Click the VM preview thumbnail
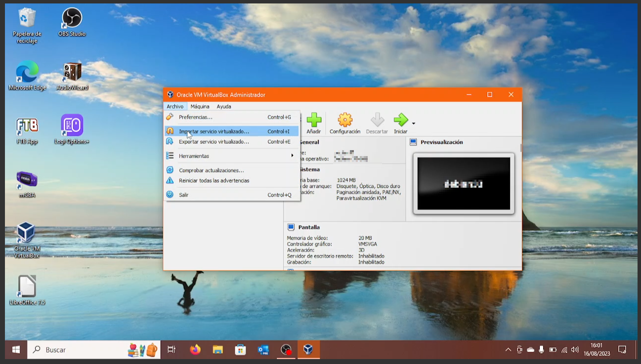This screenshot has height=364, width=641. pos(464,184)
